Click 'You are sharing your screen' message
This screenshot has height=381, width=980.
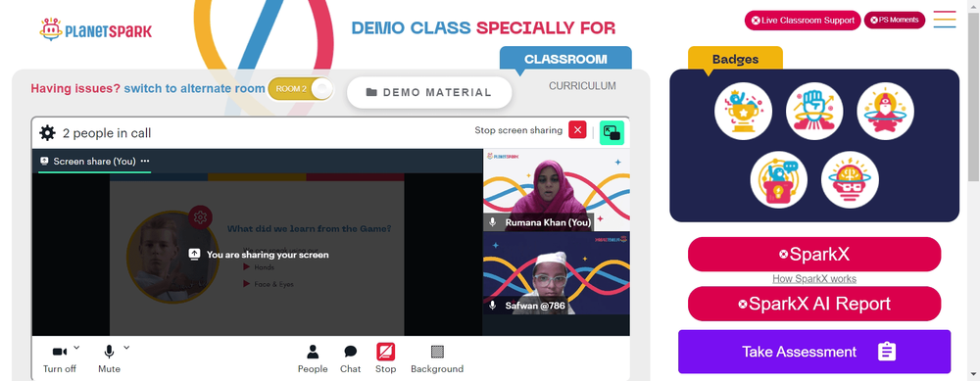coord(268,255)
